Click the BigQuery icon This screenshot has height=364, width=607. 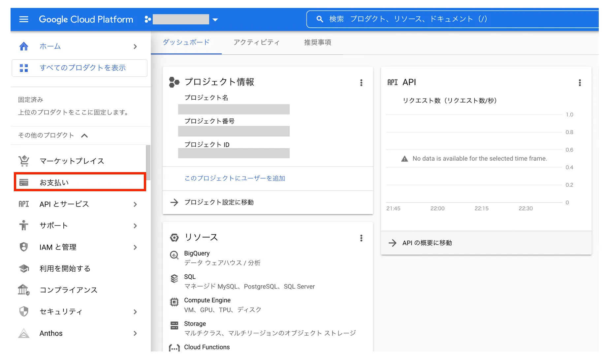pyautogui.click(x=174, y=255)
